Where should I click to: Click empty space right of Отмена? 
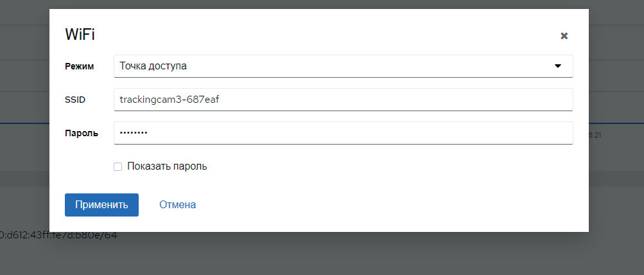pyautogui.click(x=385, y=205)
